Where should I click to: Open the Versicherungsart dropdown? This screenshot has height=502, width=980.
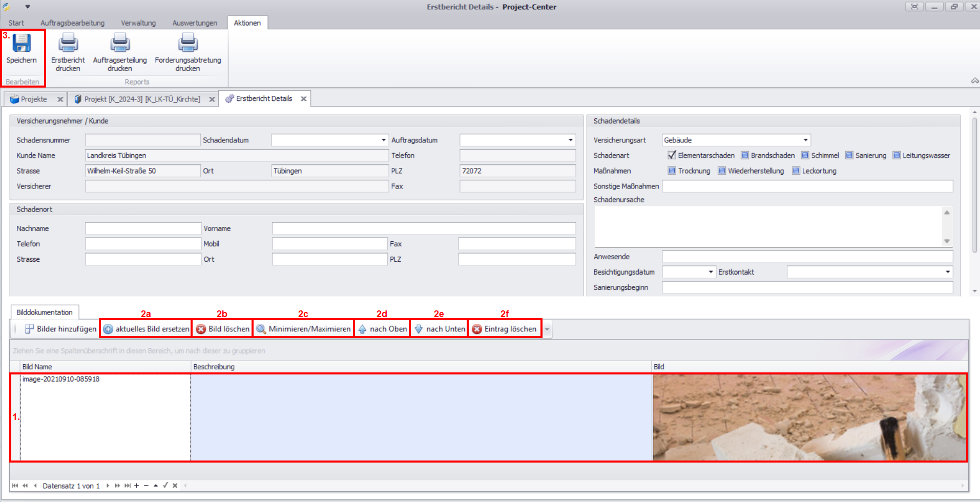805,140
